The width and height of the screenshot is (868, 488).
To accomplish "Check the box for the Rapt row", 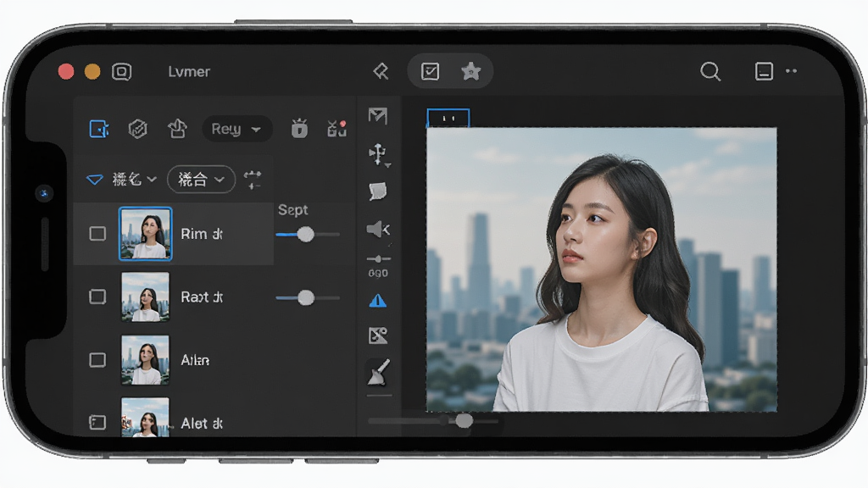I will [97, 297].
